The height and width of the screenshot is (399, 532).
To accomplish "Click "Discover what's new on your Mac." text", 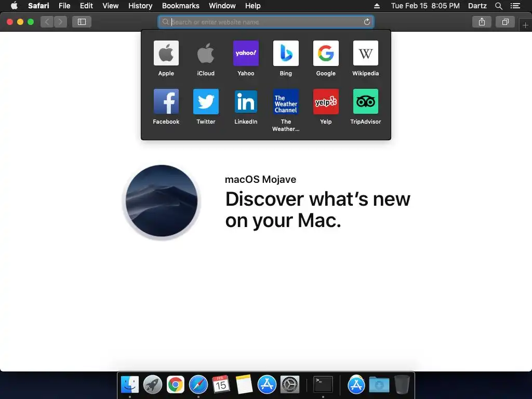I will [x=317, y=209].
